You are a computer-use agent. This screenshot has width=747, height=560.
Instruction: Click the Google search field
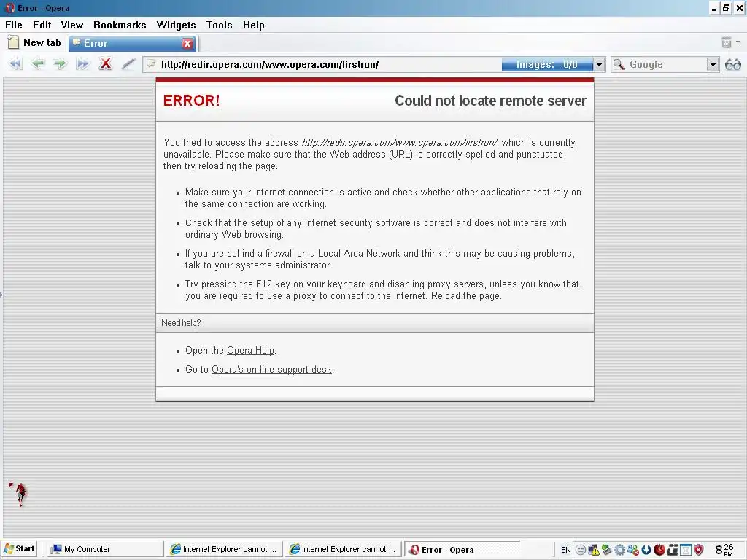click(666, 64)
